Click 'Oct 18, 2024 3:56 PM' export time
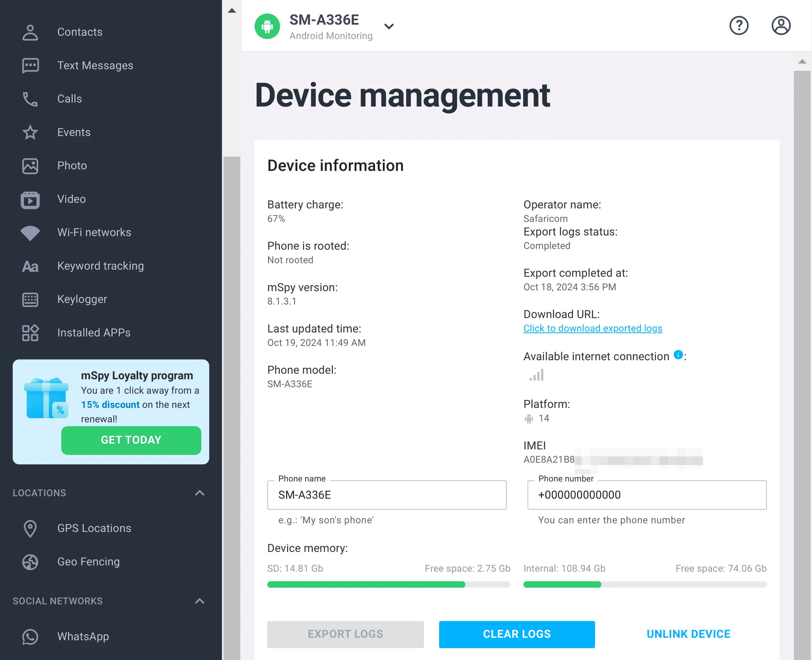 [x=570, y=287]
